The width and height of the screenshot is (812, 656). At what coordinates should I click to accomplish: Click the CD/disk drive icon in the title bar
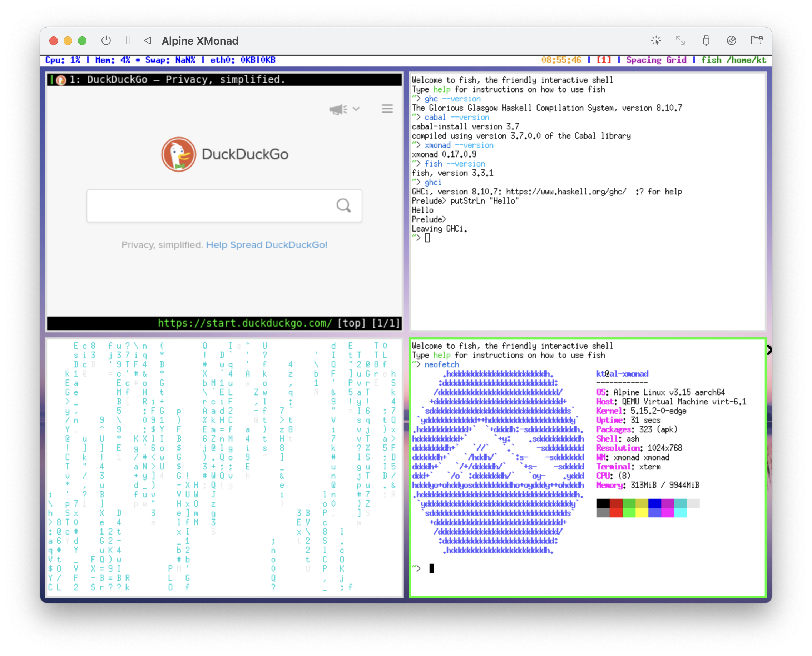tap(732, 40)
